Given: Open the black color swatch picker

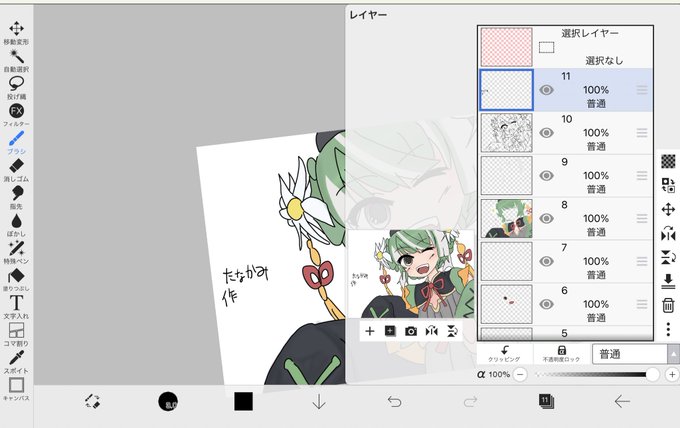Looking at the screenshot, I should click(x=243, y=402).
